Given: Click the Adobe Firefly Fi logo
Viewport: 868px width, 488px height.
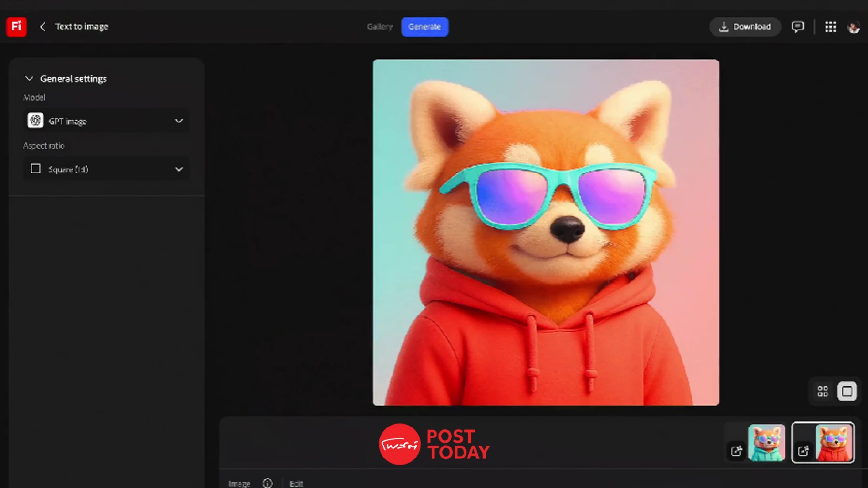Looking at the screenshot, I should tap(16, 27).
